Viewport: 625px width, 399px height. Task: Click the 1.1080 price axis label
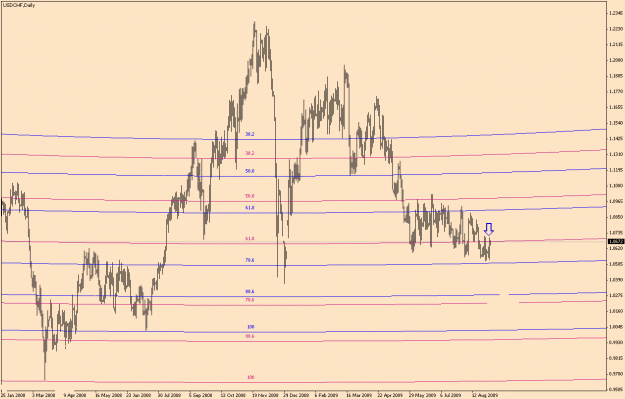(x=616, y=185)
